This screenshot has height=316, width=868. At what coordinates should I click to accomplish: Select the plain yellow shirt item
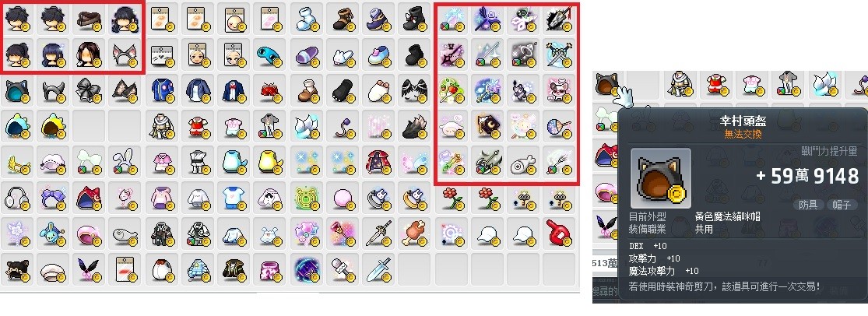269,162
